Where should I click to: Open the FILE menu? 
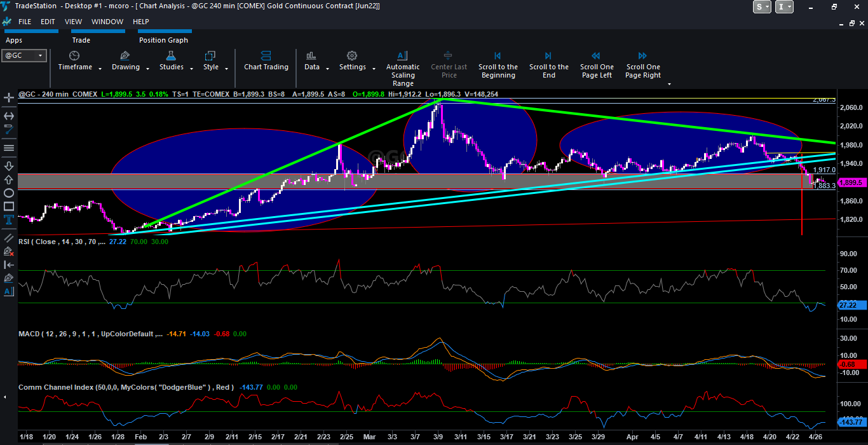tap(25, 22)
